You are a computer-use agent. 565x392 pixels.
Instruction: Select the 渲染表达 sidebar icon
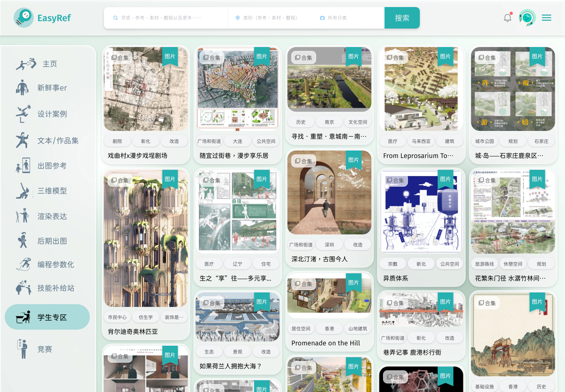[x=24, y=216]
